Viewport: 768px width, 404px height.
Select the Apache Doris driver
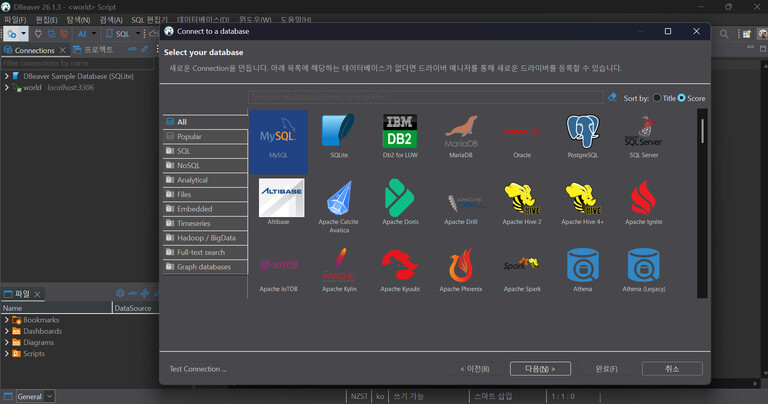[x=400, y=202]
